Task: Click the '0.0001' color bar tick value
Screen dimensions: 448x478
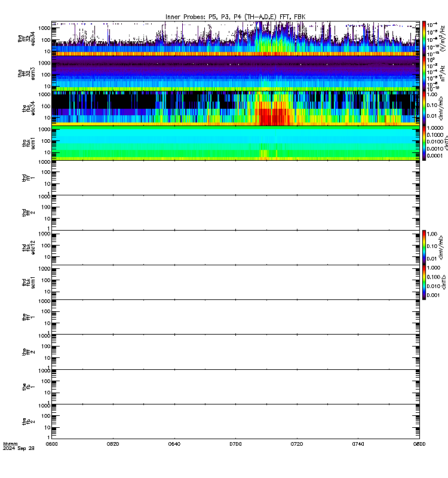Action: (435, 156)
